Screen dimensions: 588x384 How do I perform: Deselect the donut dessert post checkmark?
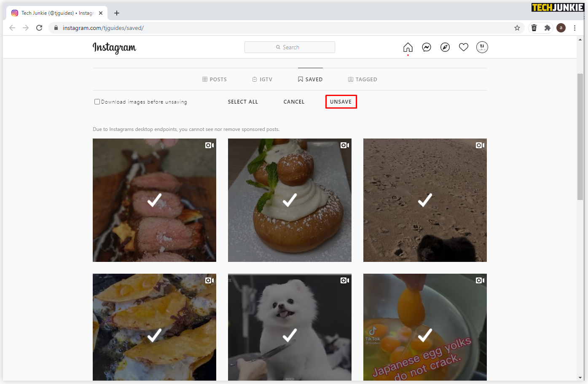click(x=290, y=200)
